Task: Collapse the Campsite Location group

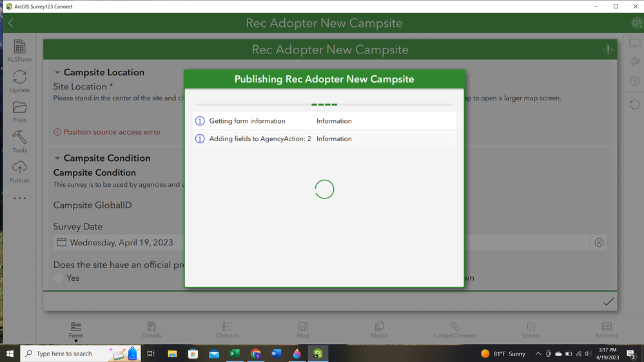Action: pos(57,73)
